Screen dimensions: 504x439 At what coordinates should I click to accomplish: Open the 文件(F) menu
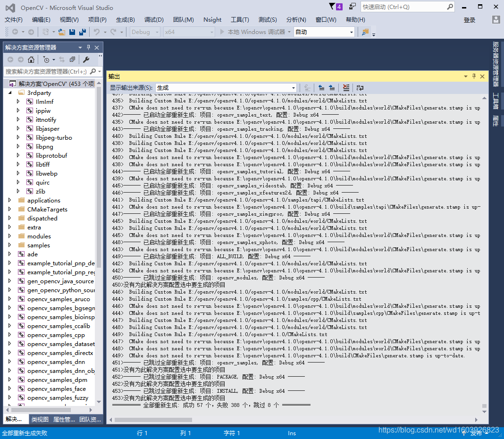pyautogui.click(x=14, y=20)
